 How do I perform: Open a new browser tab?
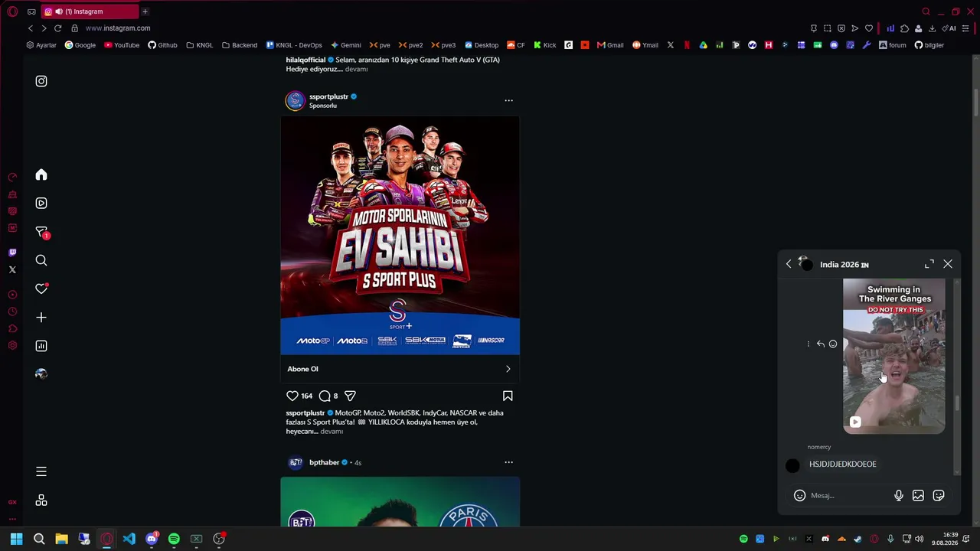tap(145, 11)
